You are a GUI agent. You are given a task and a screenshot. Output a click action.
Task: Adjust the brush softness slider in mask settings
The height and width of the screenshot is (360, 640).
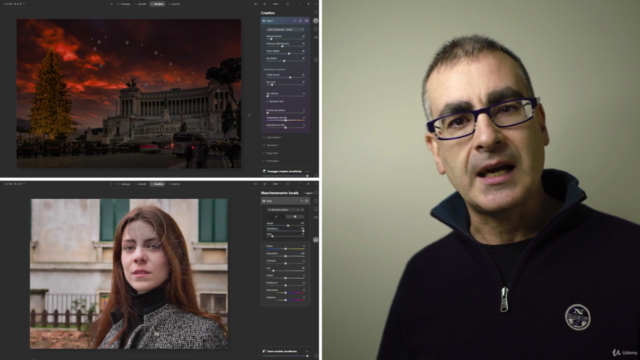(285, 231)
